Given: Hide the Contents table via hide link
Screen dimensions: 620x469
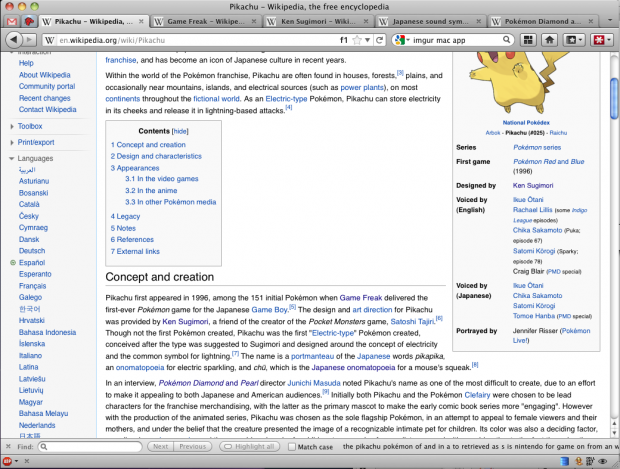Looking at the screenshot, I should point(180,131).
